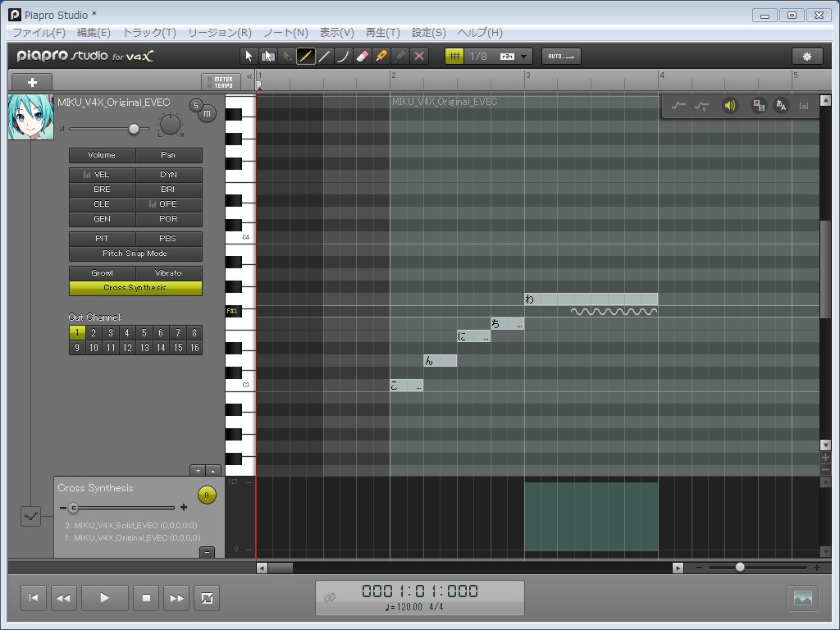Click the pitch curve display icon
The height and width of the screenshot is (630, 840).
678,106
